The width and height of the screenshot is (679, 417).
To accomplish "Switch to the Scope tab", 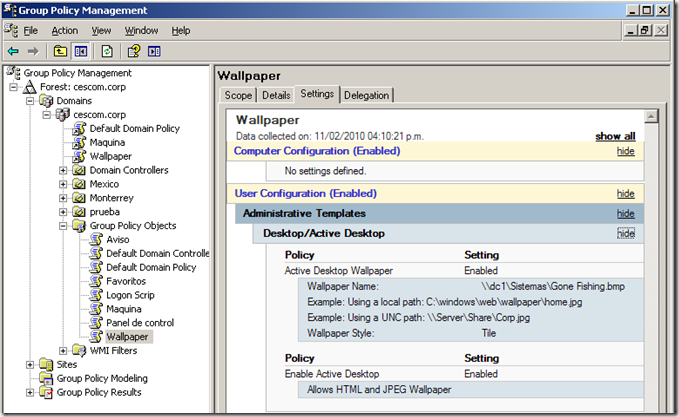I will (238, 95).
